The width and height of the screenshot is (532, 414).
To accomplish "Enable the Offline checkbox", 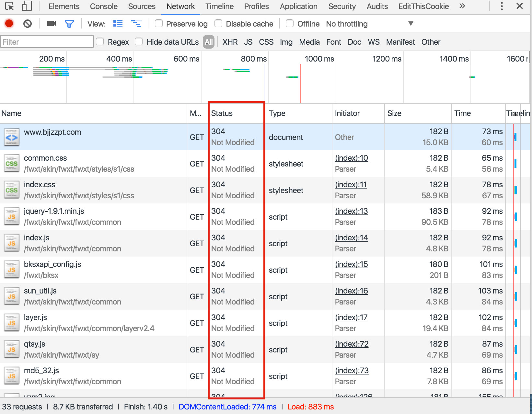I will tap(290, 24).
